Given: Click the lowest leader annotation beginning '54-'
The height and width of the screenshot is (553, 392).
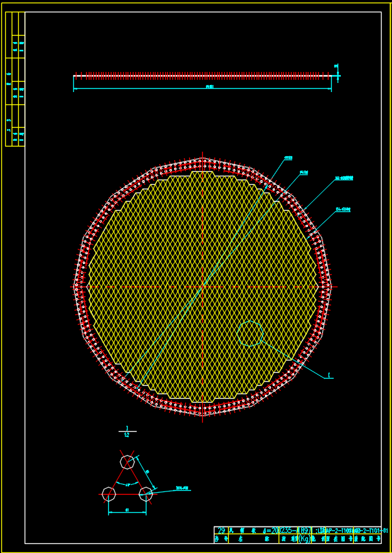Looking at the screenshot, I should coord(343,210).
